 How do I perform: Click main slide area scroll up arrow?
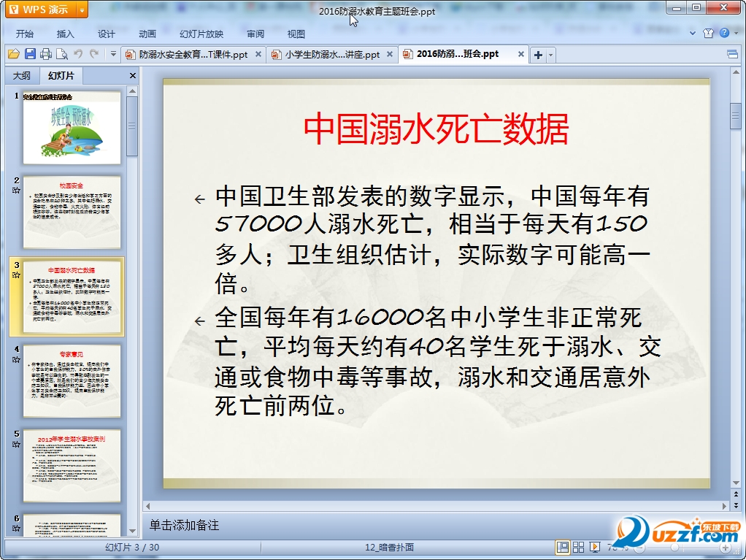(736, 72)
